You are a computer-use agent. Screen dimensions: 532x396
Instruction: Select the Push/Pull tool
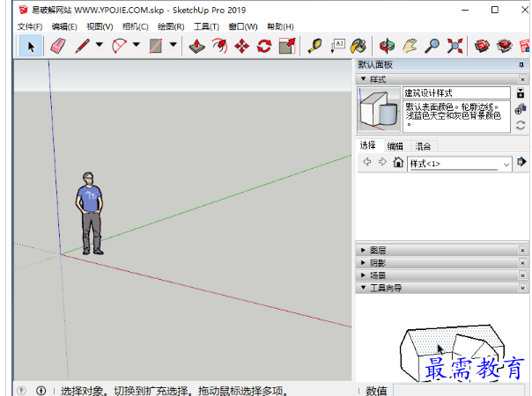(196, 46)
